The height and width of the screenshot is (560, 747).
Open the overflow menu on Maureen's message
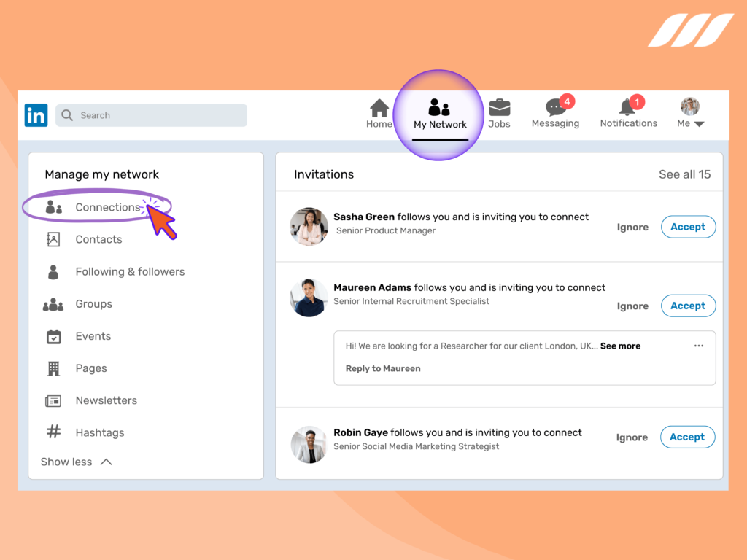[698, 345]
